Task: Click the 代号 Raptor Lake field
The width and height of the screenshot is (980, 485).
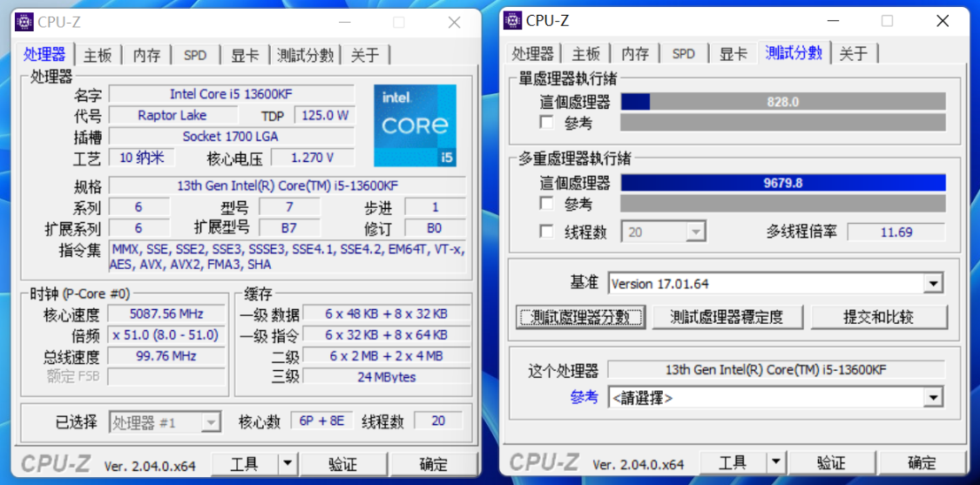Action: coord(172,115)
